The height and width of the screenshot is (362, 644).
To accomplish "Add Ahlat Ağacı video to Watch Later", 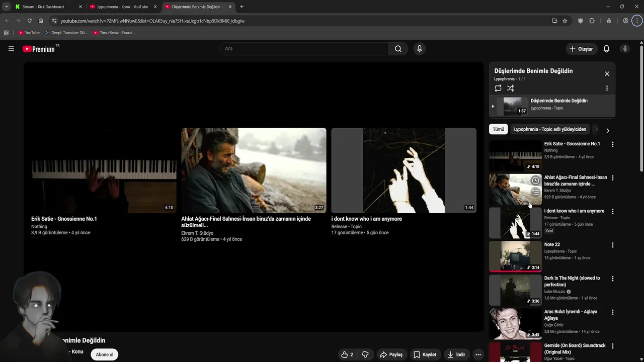I will tap(535, 180).
